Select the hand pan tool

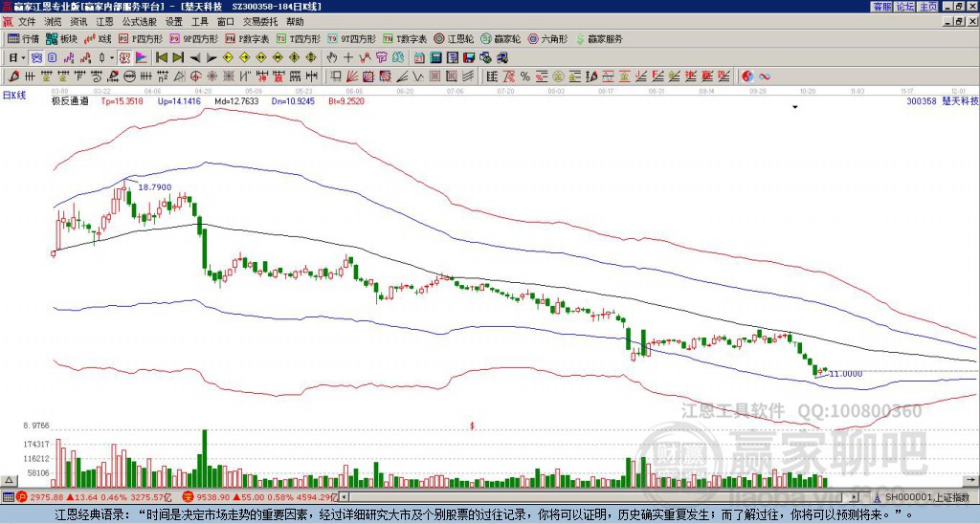pos(332,58)
